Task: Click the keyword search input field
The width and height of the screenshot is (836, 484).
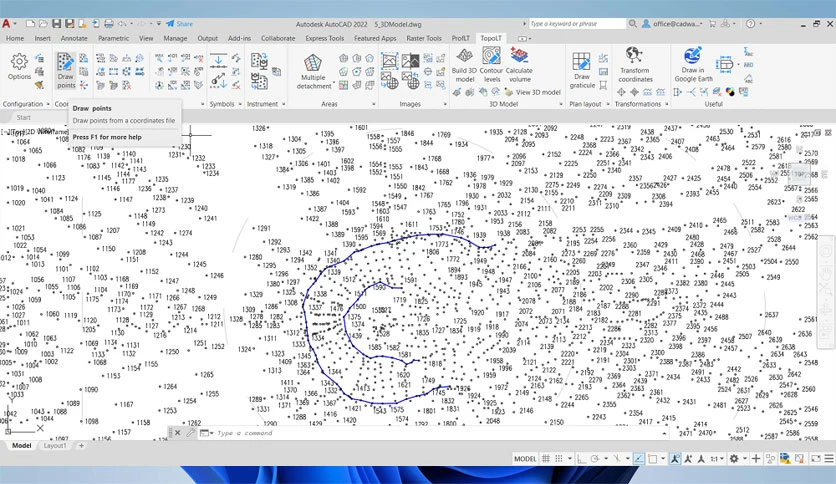Action: 577,23
